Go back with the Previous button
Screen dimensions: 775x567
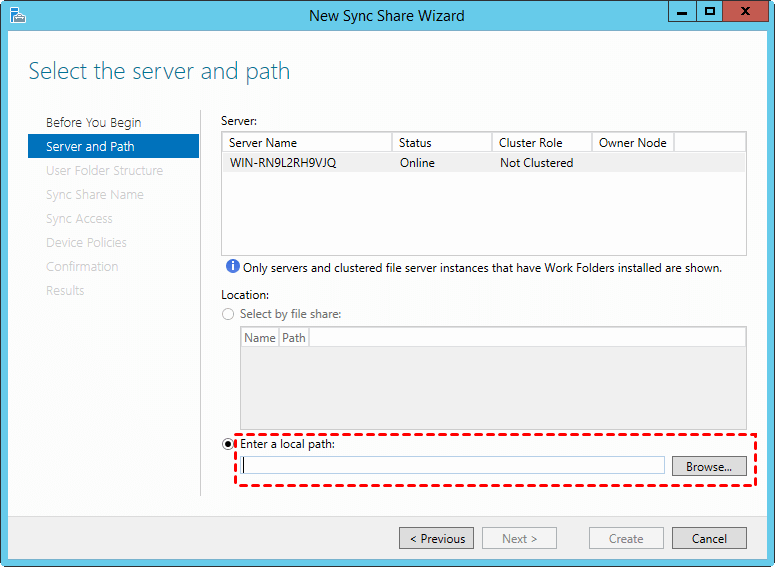pyautogui.click(x=437, y=539)
